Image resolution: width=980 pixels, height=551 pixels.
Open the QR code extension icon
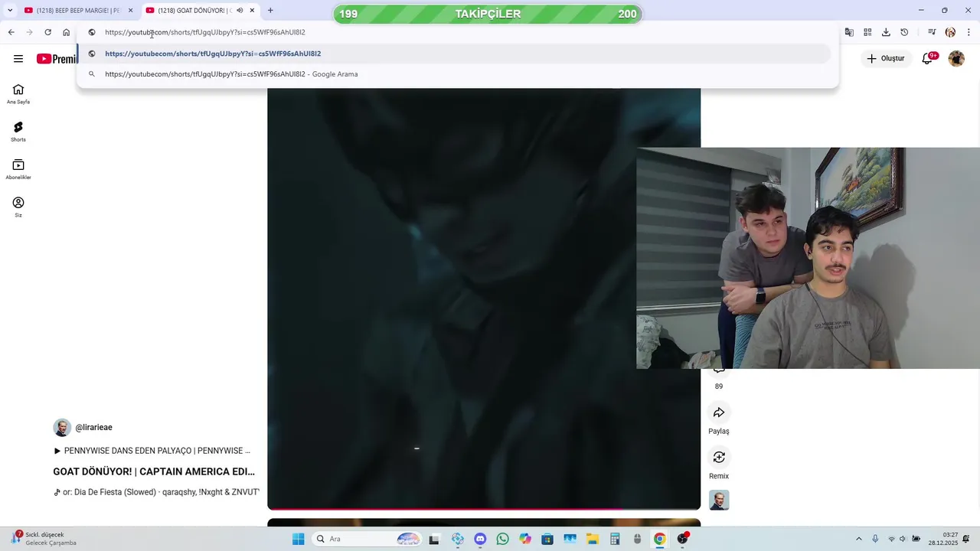tap(867, 32)
